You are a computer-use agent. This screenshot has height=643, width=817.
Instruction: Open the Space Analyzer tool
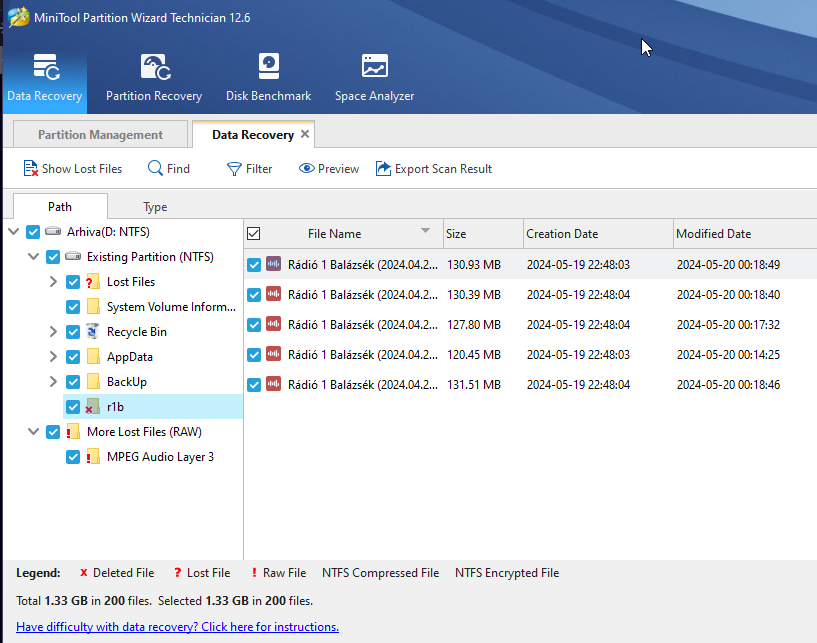tap(374, 78)
